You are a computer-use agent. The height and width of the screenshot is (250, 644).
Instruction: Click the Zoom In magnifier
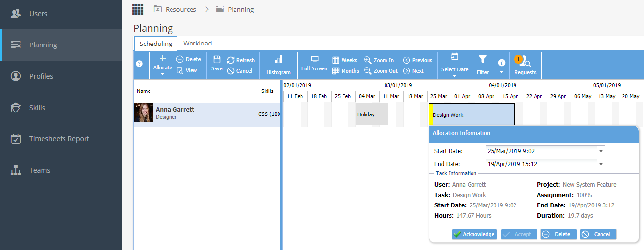(x=368, y=60)
